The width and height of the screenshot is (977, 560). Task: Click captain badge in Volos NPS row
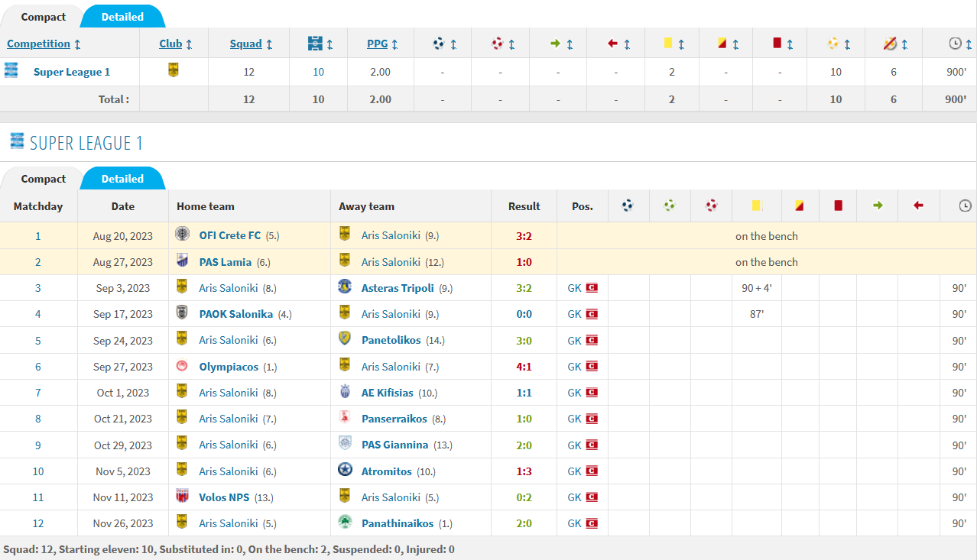coord(592,497)
